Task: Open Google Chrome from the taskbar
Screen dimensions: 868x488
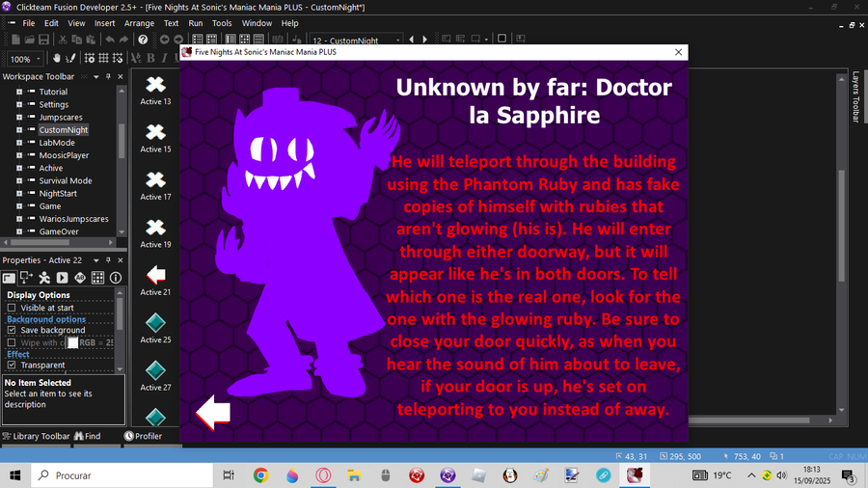Action: coord(260,475)
